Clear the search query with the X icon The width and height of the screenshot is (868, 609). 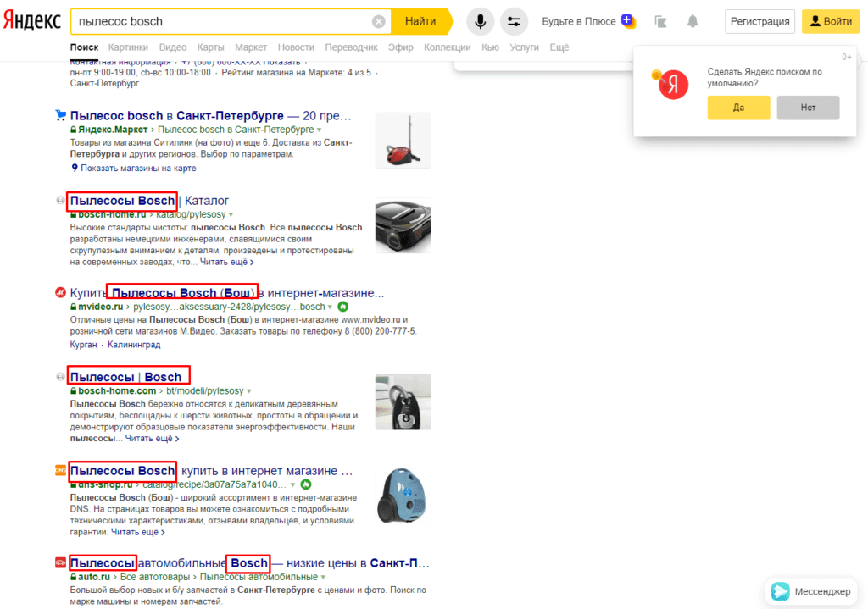(379, 21)
